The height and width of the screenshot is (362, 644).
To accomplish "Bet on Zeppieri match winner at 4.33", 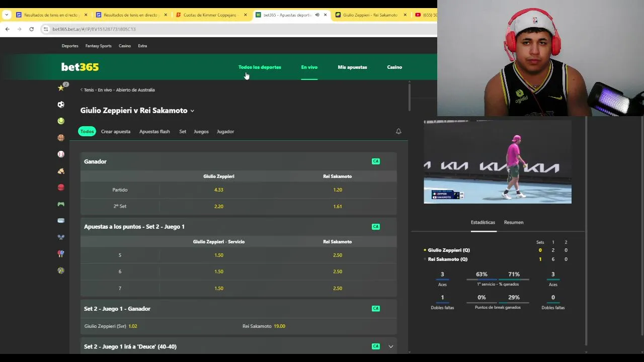I will 218,190.
